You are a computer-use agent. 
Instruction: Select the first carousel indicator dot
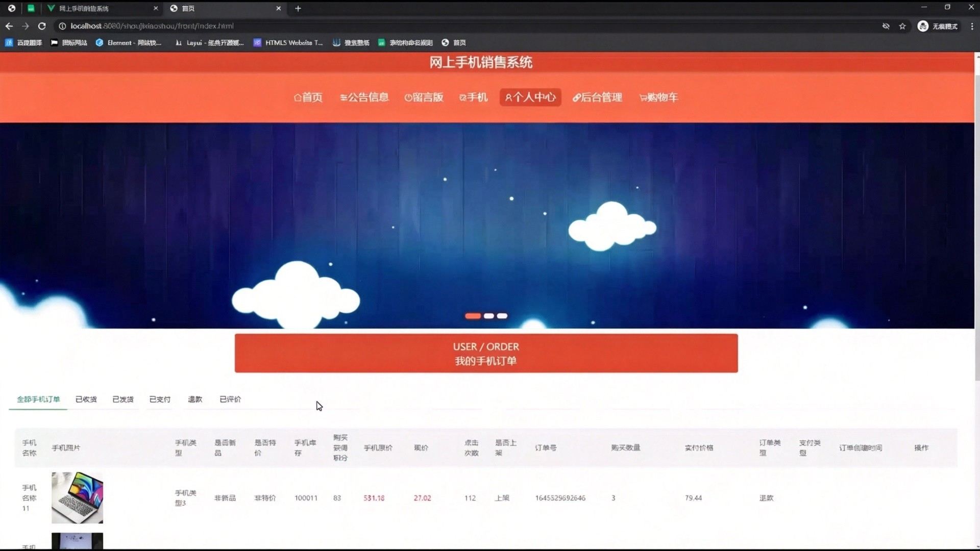[473, 316]
